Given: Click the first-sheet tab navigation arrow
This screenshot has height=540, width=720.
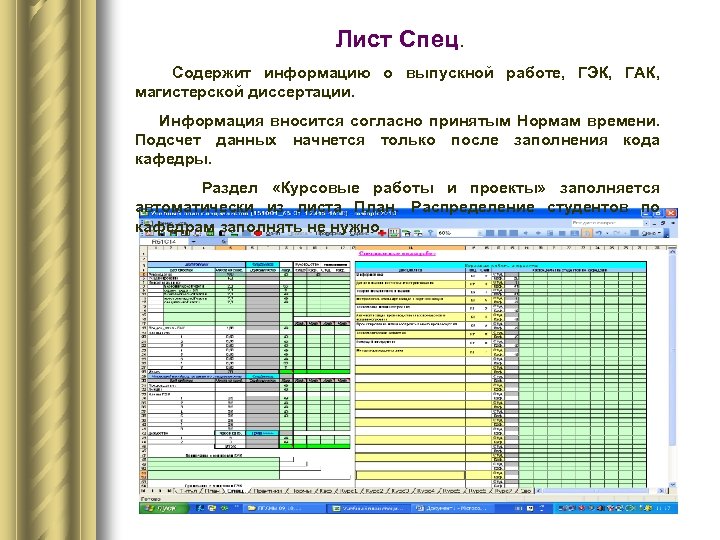Looking at the screenshot, I should coord(143,491).
